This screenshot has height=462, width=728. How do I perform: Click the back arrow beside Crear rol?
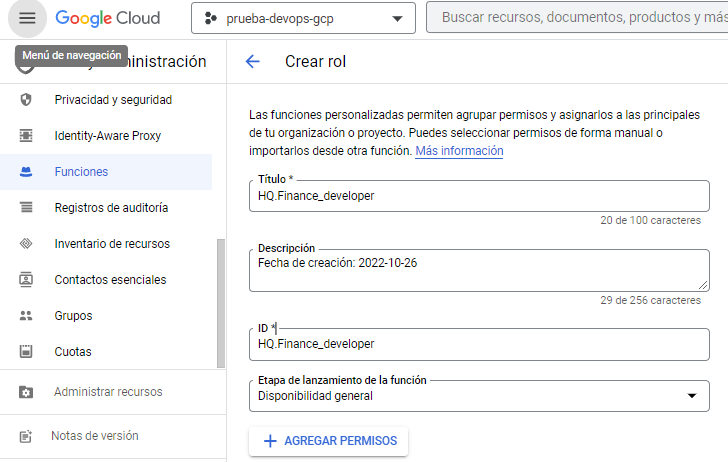[253, 62]
